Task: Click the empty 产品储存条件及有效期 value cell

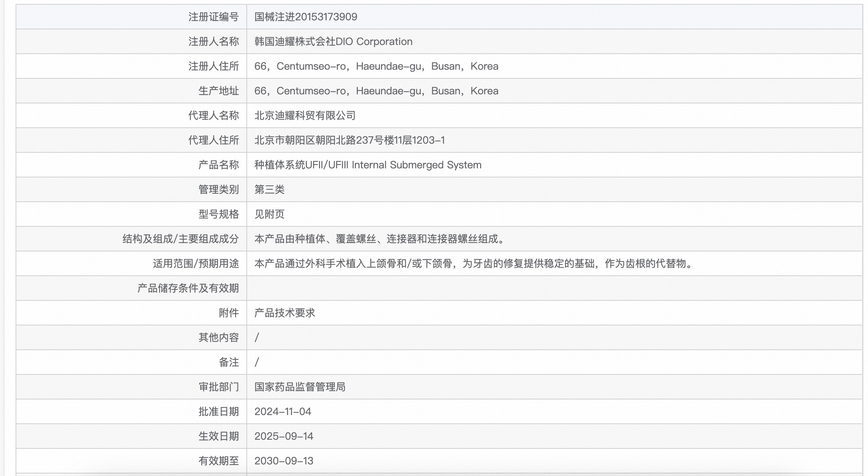Action: (554, 288)
